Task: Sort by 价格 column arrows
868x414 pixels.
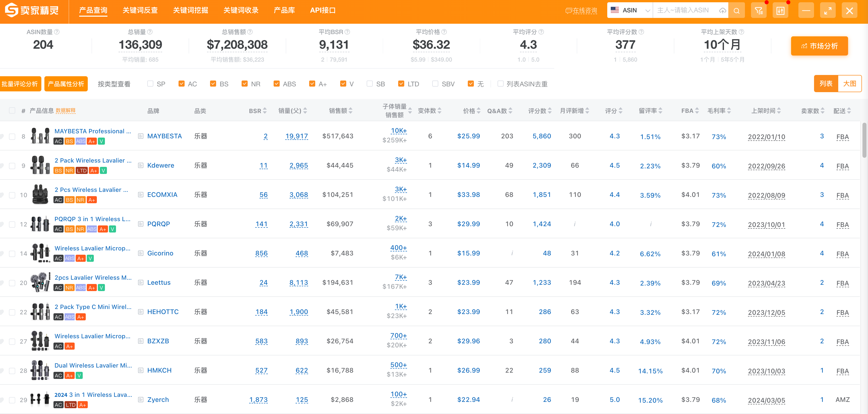Action: 478,111
